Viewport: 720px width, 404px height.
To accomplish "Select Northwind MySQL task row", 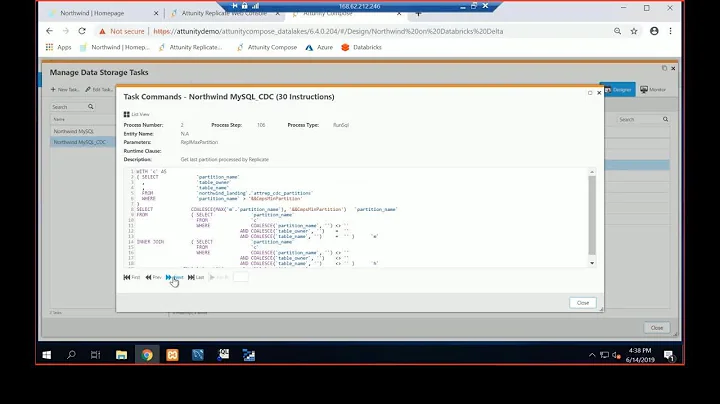I will (x=82, y=131).
